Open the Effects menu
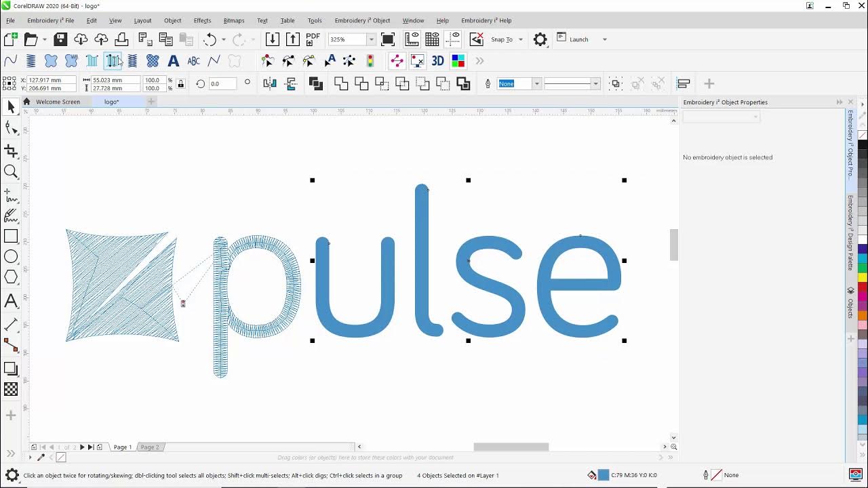The height and width of the screenshot is (488, 868). pyautogui.click(x=202, y=20)
